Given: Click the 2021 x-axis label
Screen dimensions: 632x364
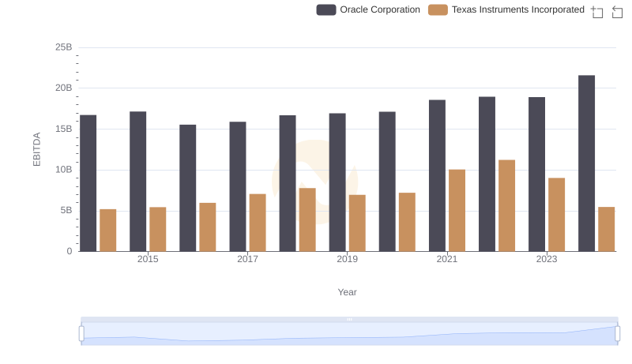Looking at the screenshot, I should pos(447,259).
